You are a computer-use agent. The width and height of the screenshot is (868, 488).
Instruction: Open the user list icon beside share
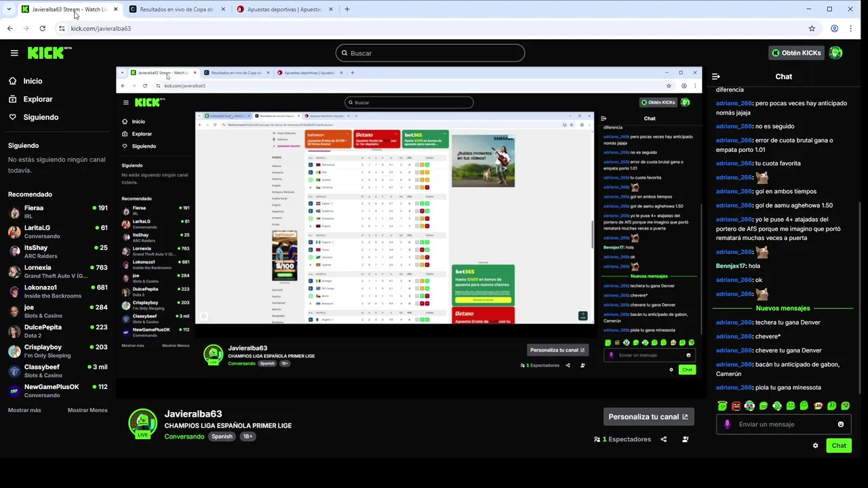(686, 439)
